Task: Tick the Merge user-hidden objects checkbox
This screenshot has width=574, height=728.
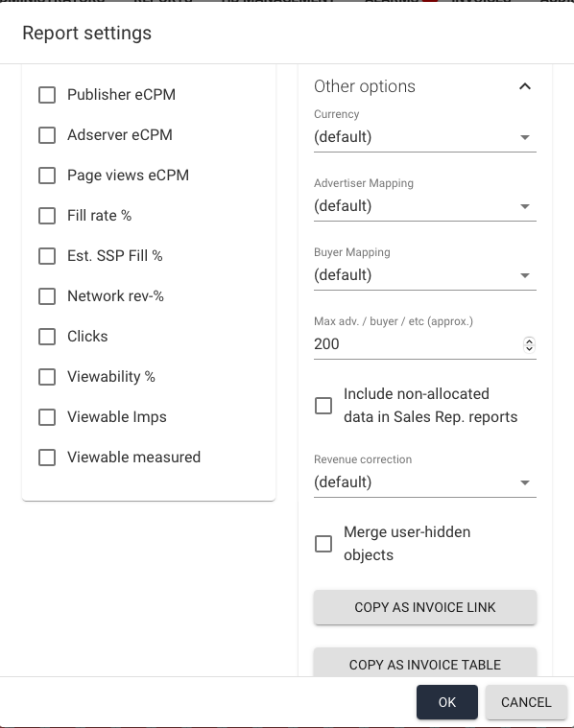Action: [x=323, y=544]
